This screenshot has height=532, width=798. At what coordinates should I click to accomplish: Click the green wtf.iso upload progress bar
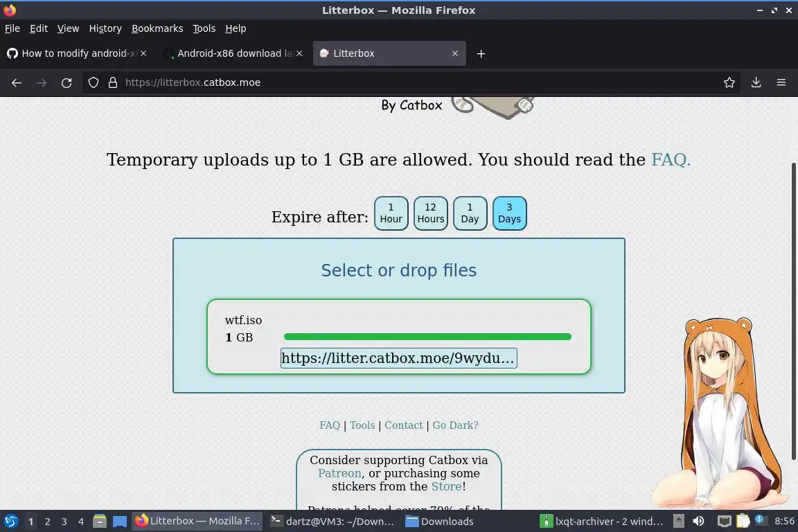(427, 337)
